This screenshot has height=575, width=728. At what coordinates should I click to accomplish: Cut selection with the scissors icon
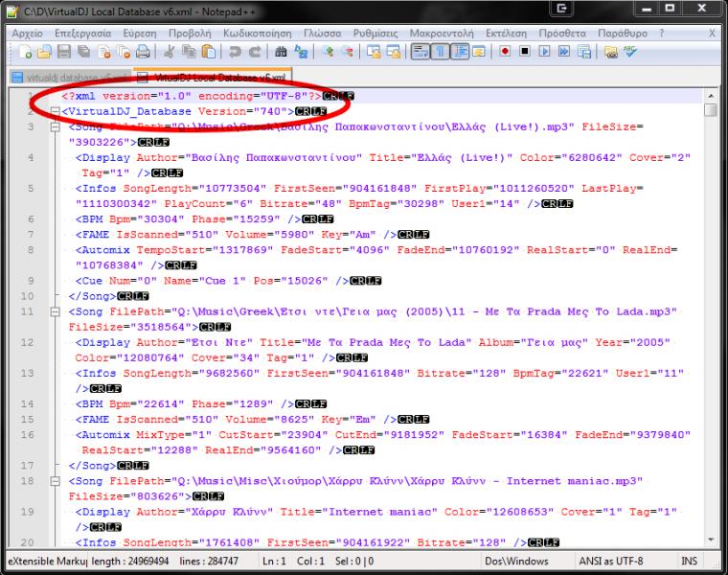[x=169, y=52]
